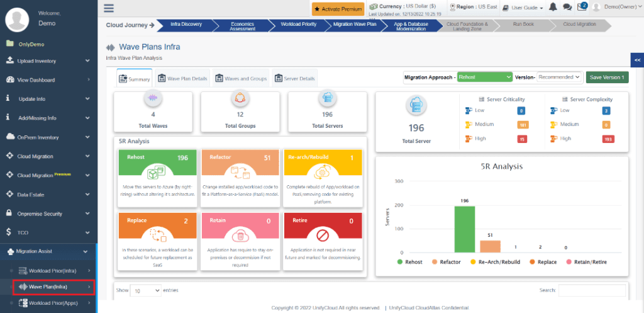Click the OnlyDemo folder icon
This screenshot has height=313, width=644.
point(10,43)
